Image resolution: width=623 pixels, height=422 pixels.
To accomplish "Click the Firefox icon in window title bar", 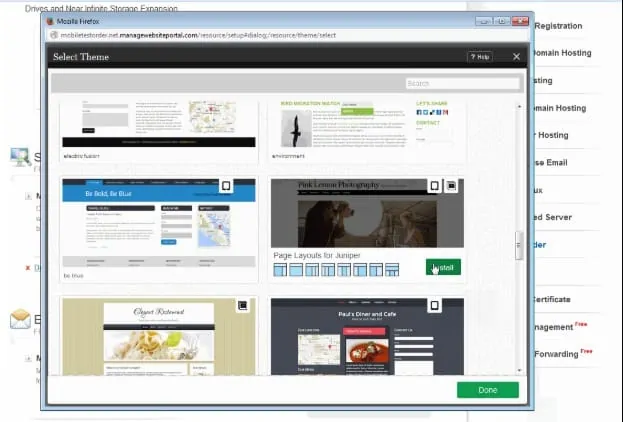I will (52, 19).
